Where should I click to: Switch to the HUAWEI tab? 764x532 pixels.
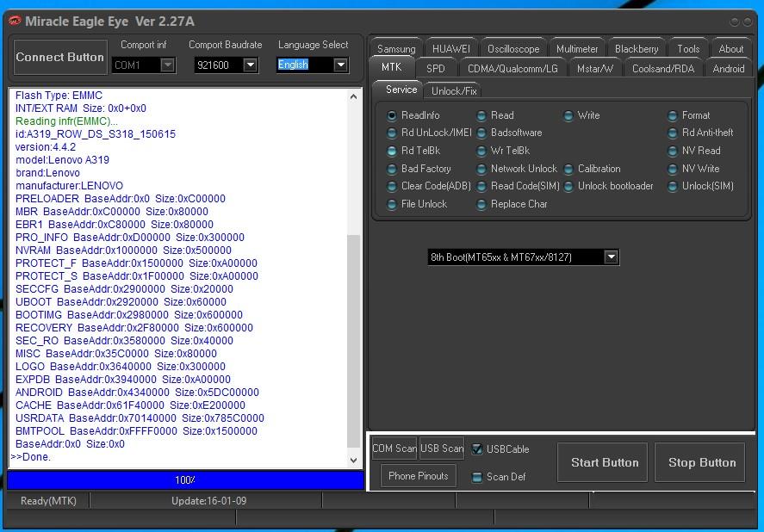coord(451,49)
